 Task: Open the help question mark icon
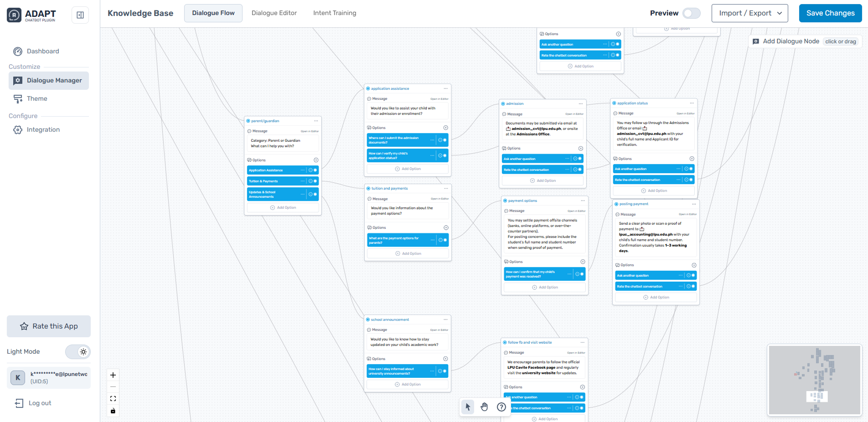click(501, 407)
